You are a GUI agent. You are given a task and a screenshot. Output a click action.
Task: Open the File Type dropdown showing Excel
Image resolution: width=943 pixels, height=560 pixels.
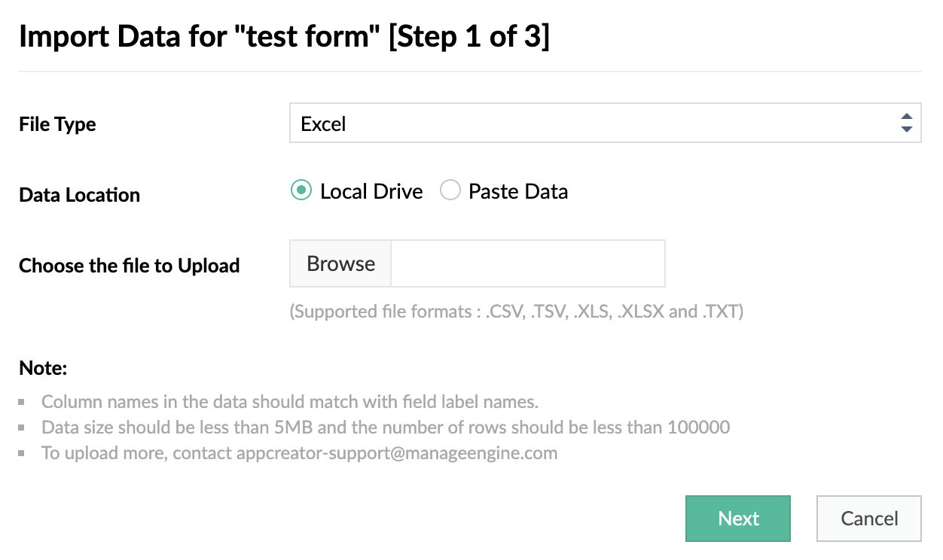coord(587,123)
